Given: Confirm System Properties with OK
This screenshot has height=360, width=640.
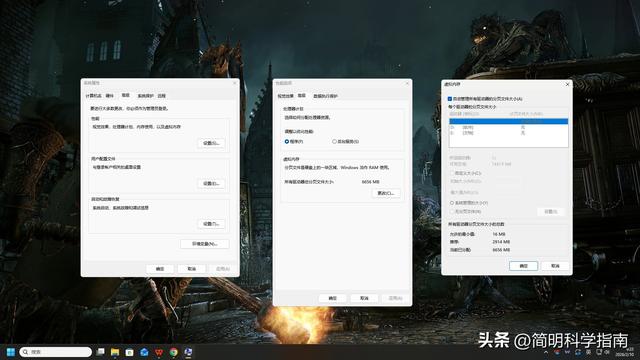Looking at the screenshot, I should pyautogui.click(x=160, y=269).
